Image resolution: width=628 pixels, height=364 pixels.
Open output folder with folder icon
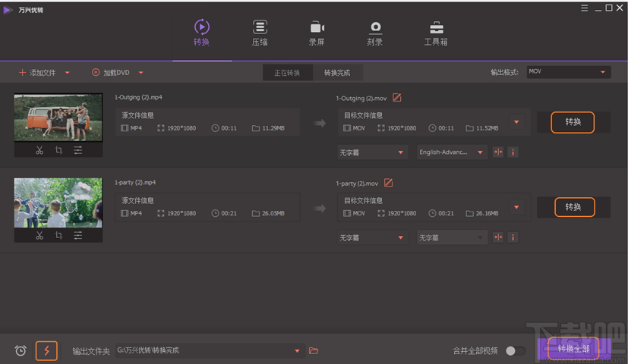(314, 351)
